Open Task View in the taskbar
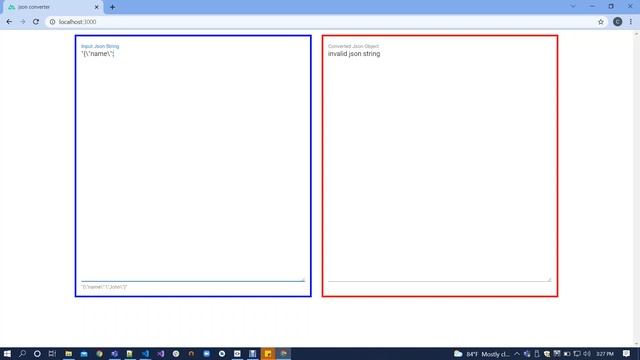The image size is (640, 360). (52, 353)
